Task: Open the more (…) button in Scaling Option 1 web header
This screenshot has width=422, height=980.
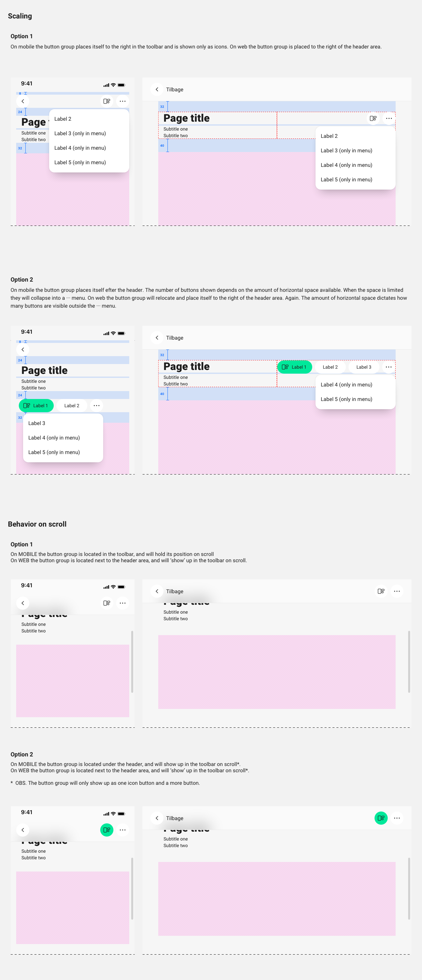Action: click(389, 118)
